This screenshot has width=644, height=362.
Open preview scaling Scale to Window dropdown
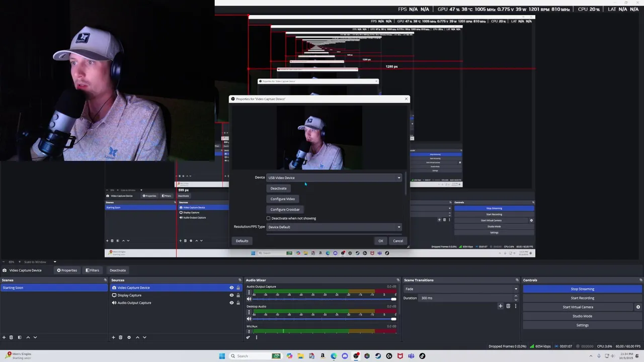point(40,262)
